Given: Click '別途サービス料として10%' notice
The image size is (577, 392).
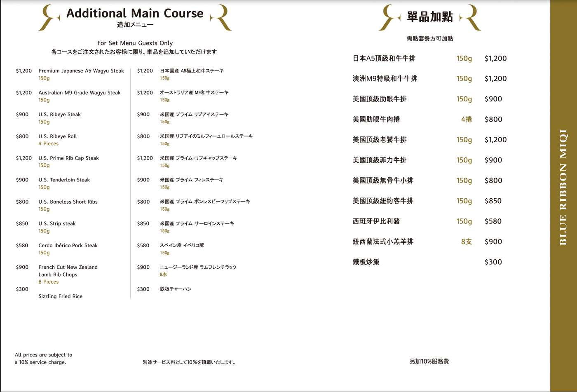Looking at the screenshot, I should [190, 362].
